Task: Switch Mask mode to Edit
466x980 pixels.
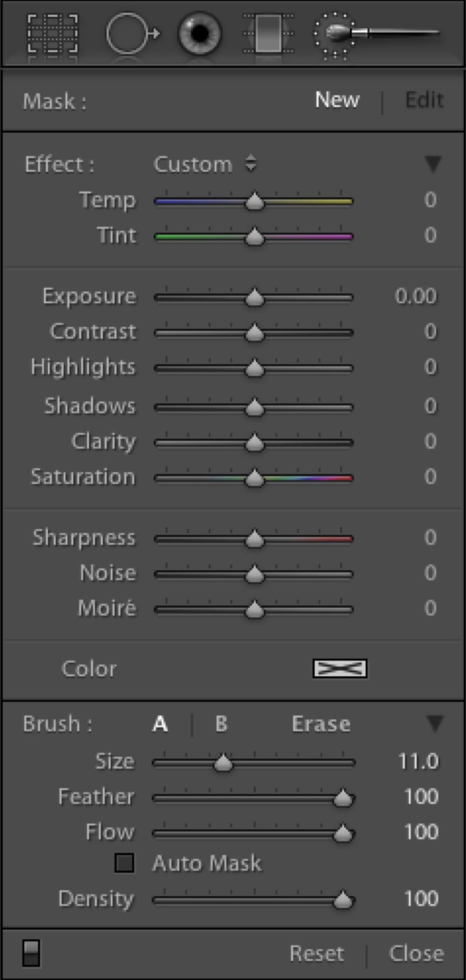Action: coord(424,100)
